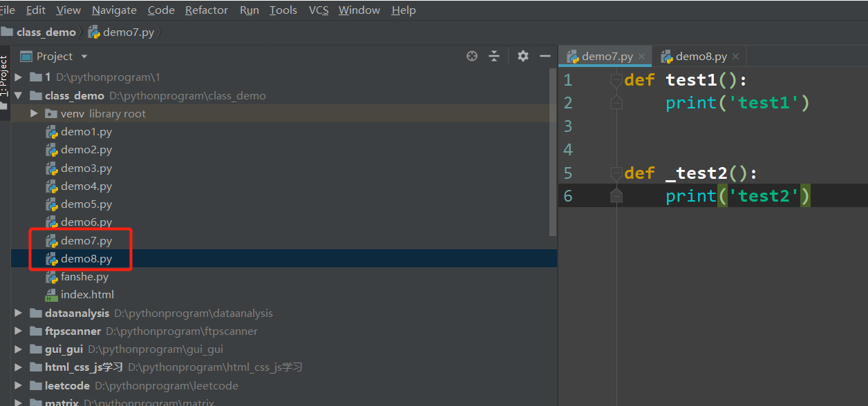Open the Code menu
Viewport: 868px width, 406px height.
(x=161, y=10)
